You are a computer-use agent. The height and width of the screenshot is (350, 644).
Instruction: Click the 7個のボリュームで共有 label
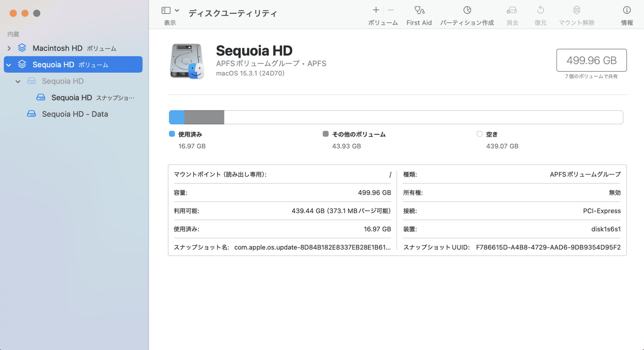pos(591,76)
